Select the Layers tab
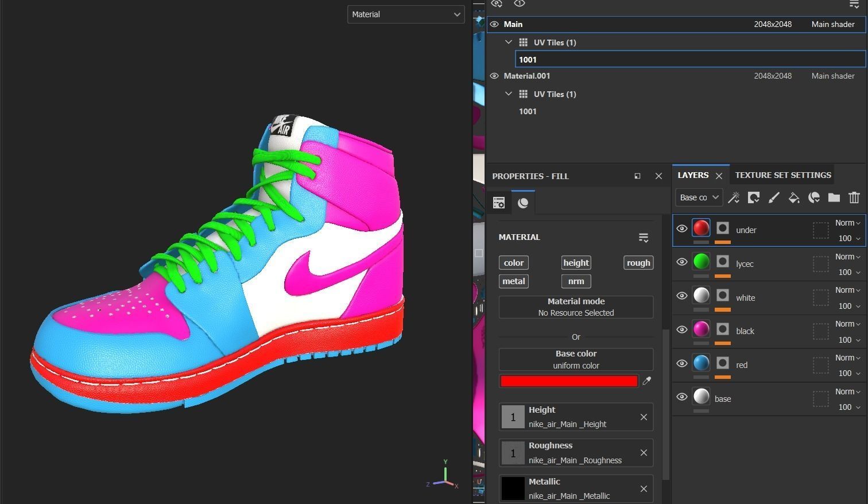This screenshot has height=504, width=868. (x=693, y=175)
